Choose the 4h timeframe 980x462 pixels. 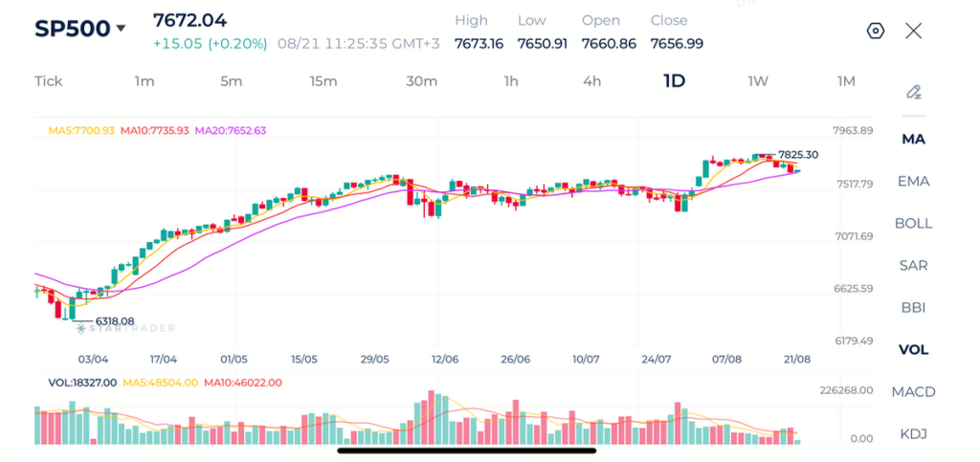coord(591,81)
